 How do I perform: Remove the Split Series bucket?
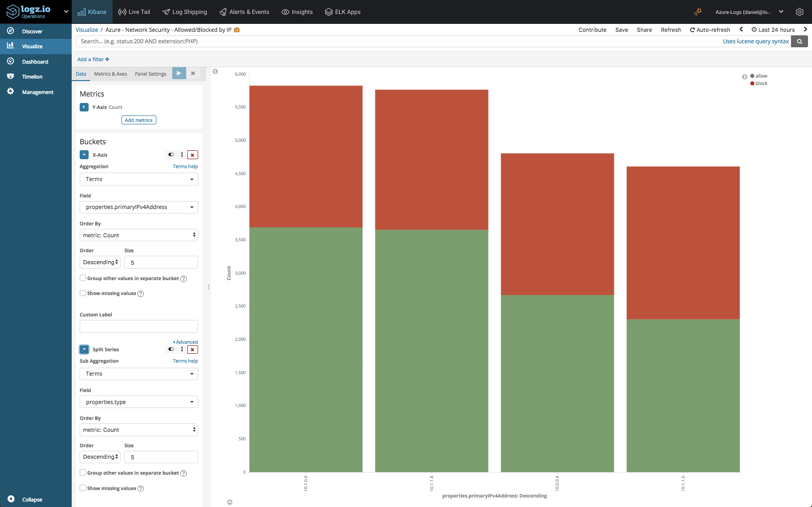click(x=193, y=349)
